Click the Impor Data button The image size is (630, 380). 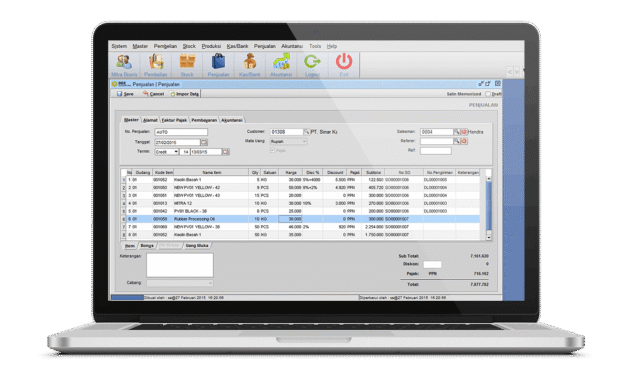pos(184,94)
